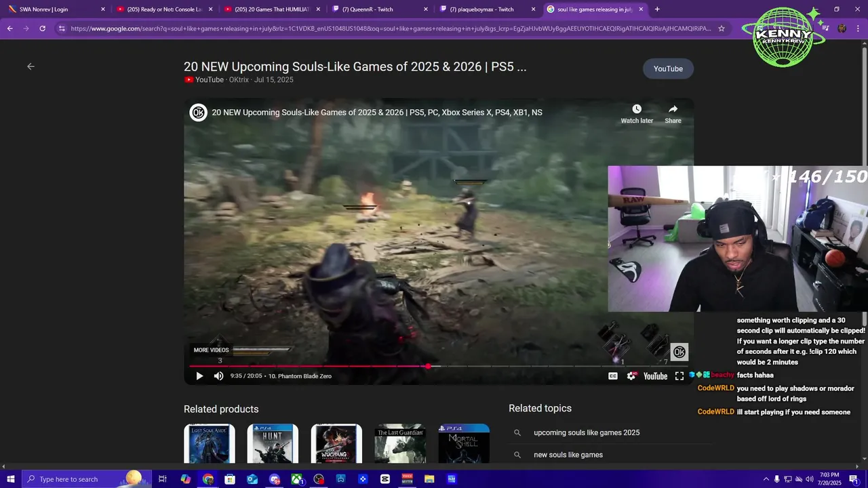Screen dimensions: 868x488
Task: Bookmark this page with the star icon
Action: click(721, 28)
